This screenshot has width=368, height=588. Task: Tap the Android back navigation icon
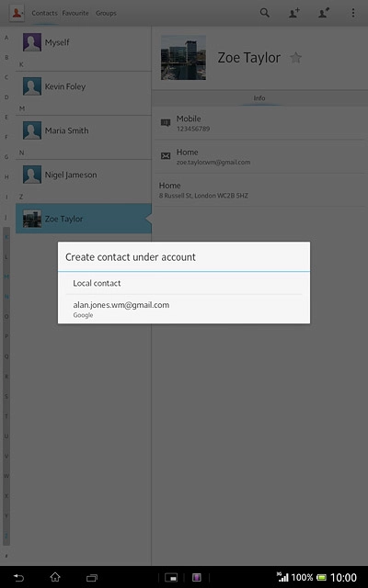[x=18, y=578]
